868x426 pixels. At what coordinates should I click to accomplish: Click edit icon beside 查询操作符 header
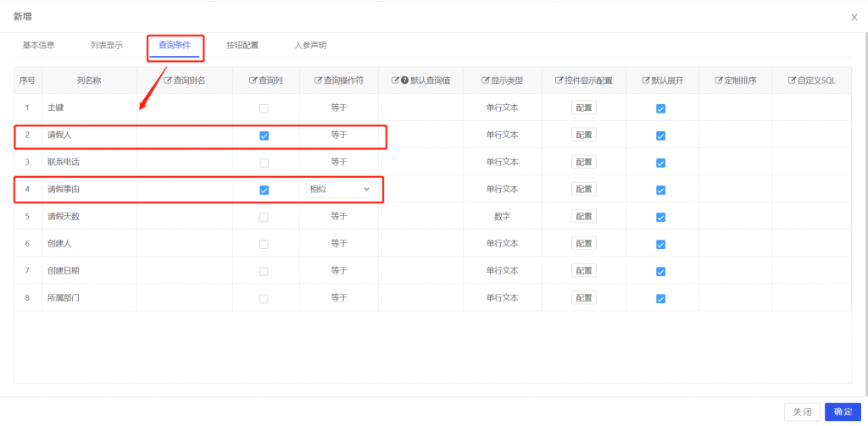[319, 80]
